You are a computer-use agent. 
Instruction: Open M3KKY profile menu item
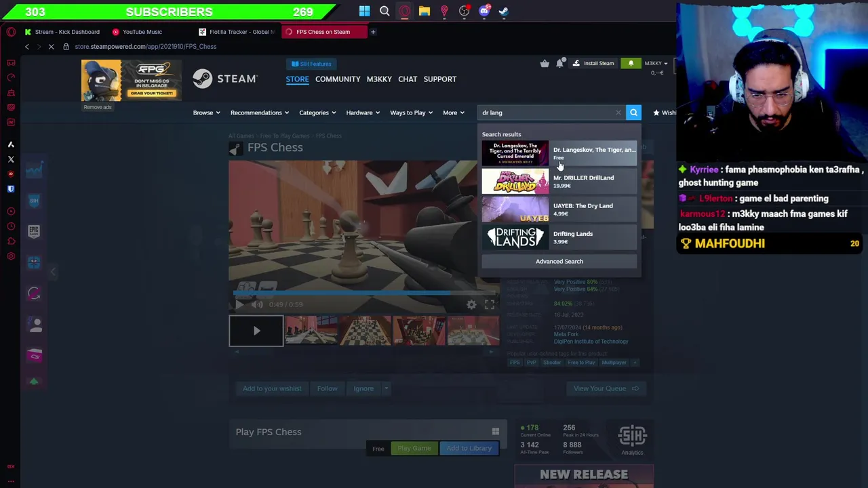click(379, 79)
